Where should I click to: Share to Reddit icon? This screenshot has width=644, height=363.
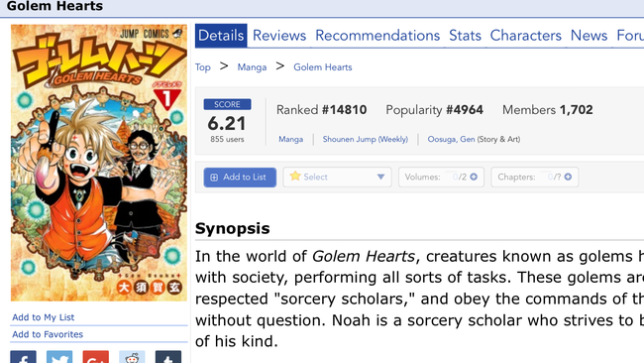click(132, 357)
